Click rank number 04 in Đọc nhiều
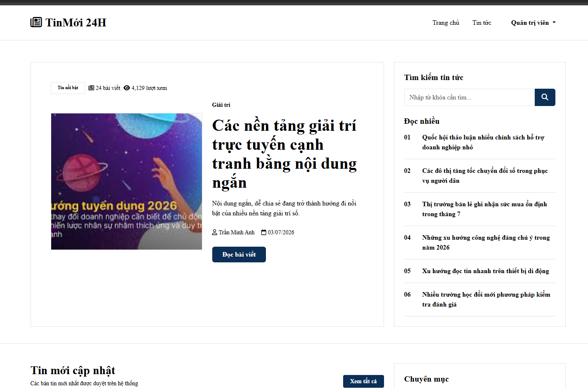 click(x=407, y=238)
